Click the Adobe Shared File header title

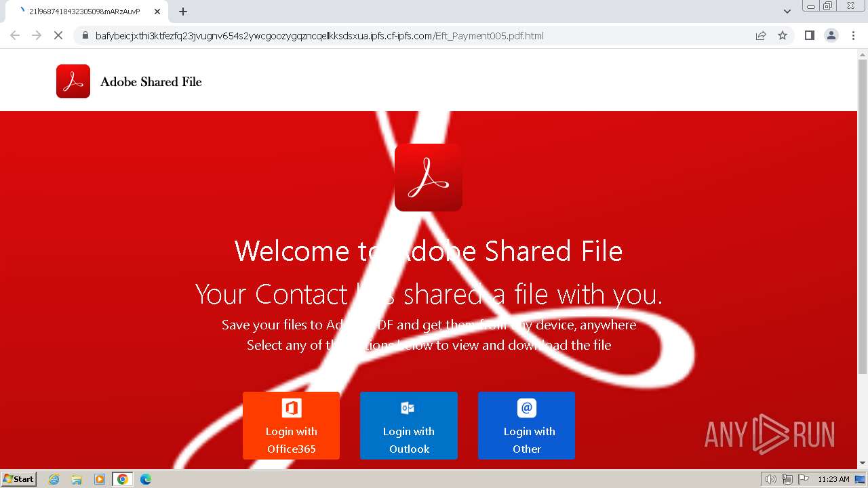[x=151, y=82]
